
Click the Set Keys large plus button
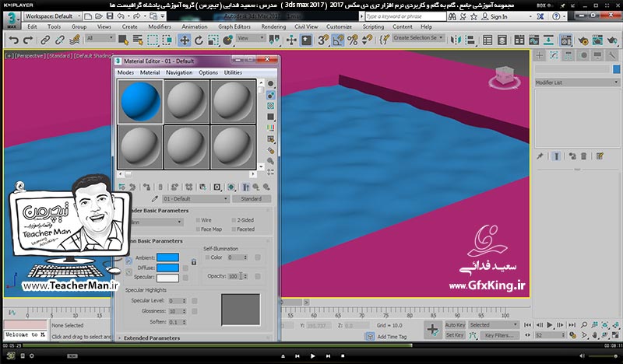[x=433, y=330]
